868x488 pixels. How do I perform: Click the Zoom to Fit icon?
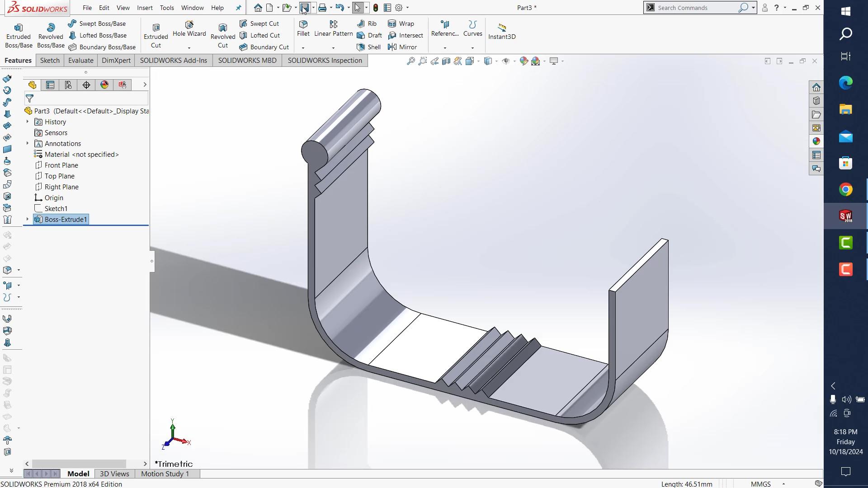410,61
